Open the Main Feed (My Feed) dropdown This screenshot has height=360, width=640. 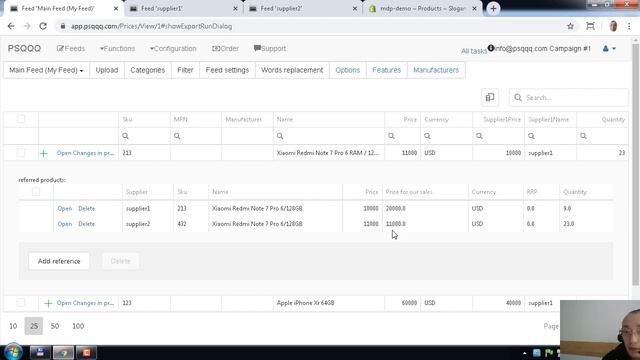point(46,70)
